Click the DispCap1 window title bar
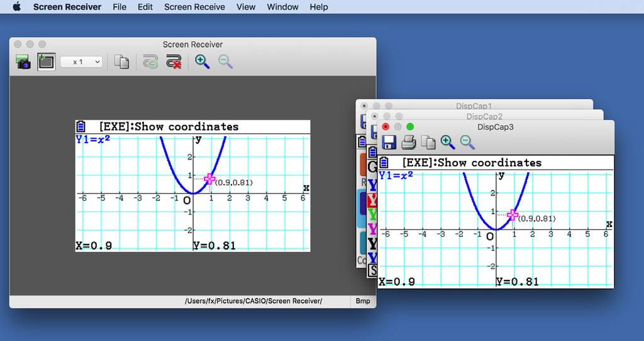Image resolution: width=644 pixels, height=341 pixels. tap(474, 106)
